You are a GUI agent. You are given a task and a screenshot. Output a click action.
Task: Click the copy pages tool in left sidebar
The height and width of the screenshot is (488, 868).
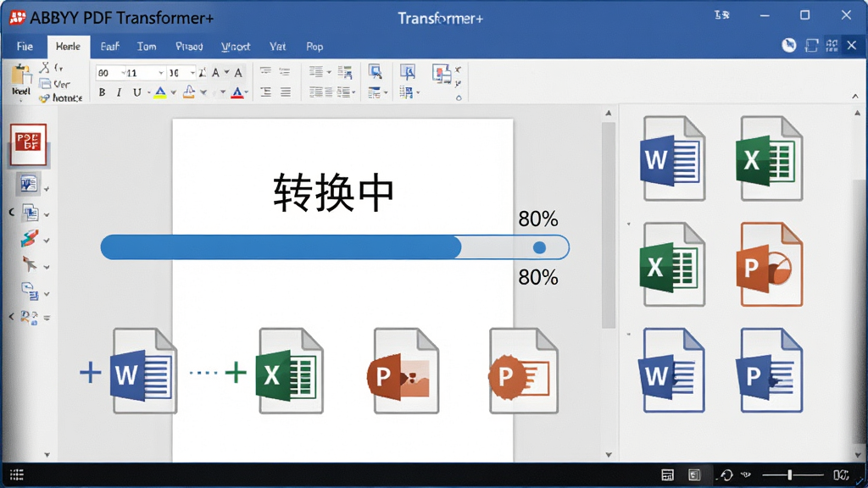tap(30, 213)
